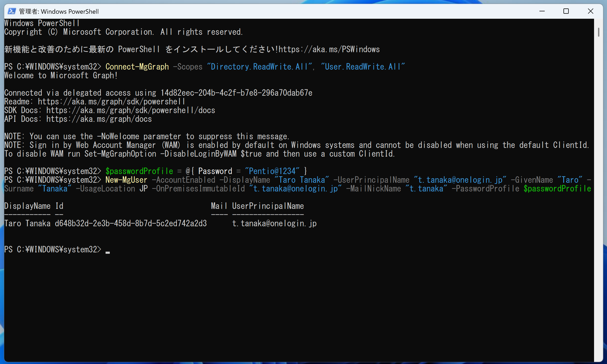Minimize the PowerShell window
The image size is (607, 364).
coord(542,11)
